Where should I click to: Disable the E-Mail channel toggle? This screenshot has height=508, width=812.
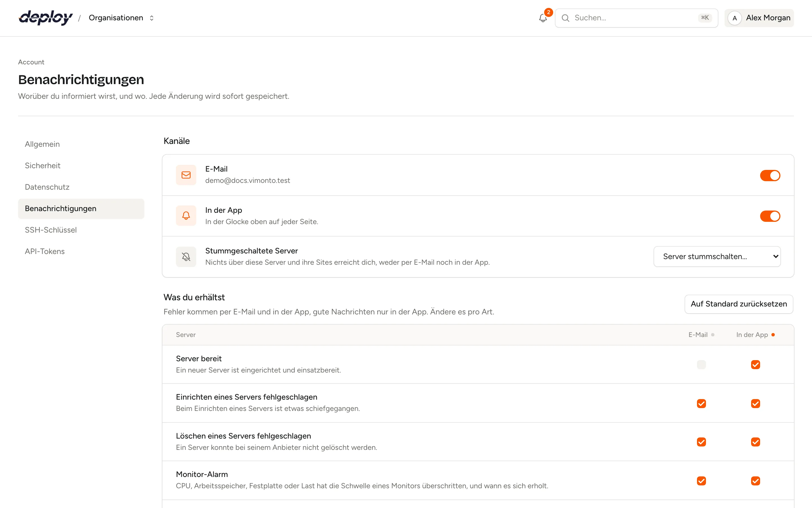point(770,175)
